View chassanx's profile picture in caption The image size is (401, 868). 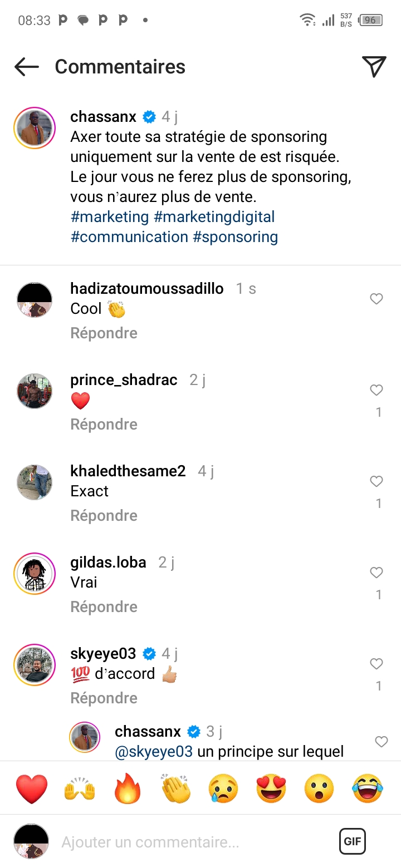click(x=35, y=128)
